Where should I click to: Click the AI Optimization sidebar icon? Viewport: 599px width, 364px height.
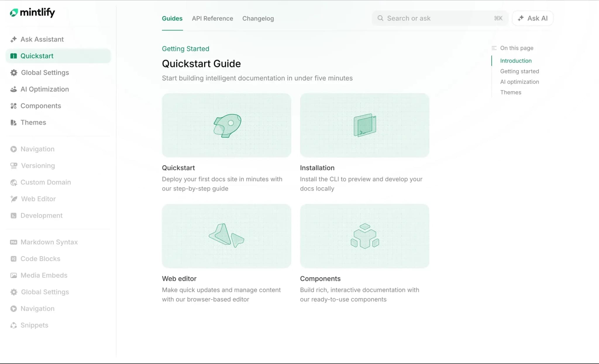(x=13, y=89)
